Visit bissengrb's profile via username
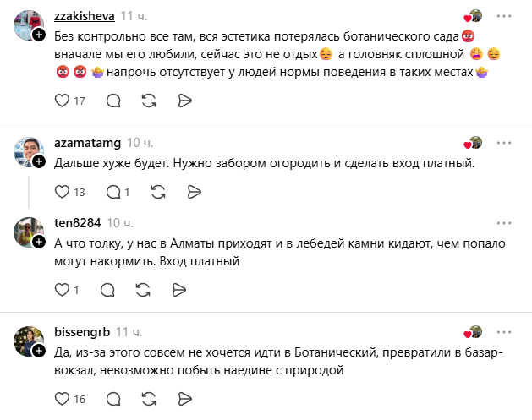Image resolution: width=532 pixels, height=420 pixels. coord(82,332)
